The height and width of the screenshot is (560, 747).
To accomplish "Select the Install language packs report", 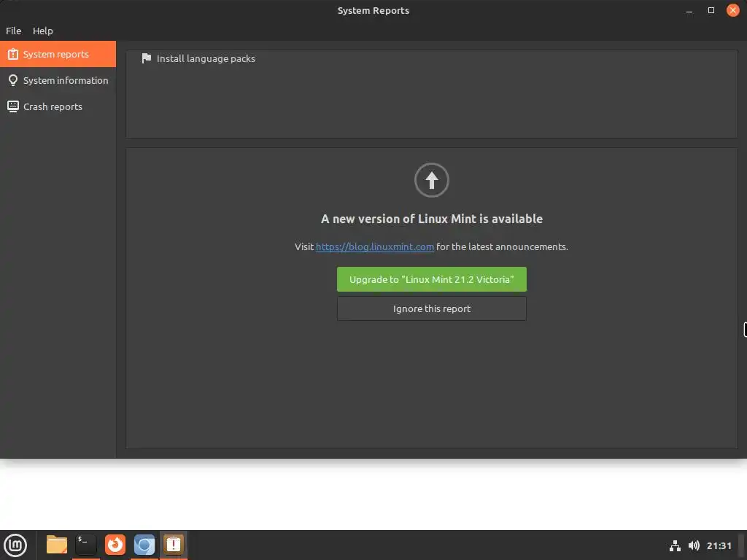I will (432, 58).
